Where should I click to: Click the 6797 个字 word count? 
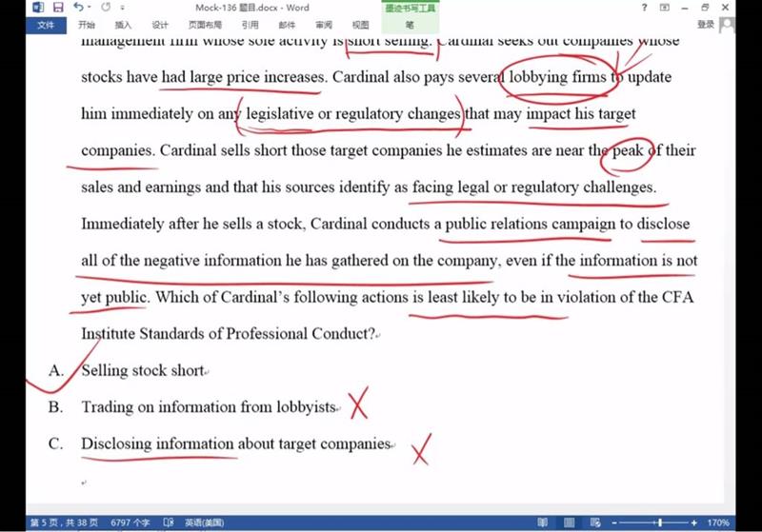click(x=130, y=522)
